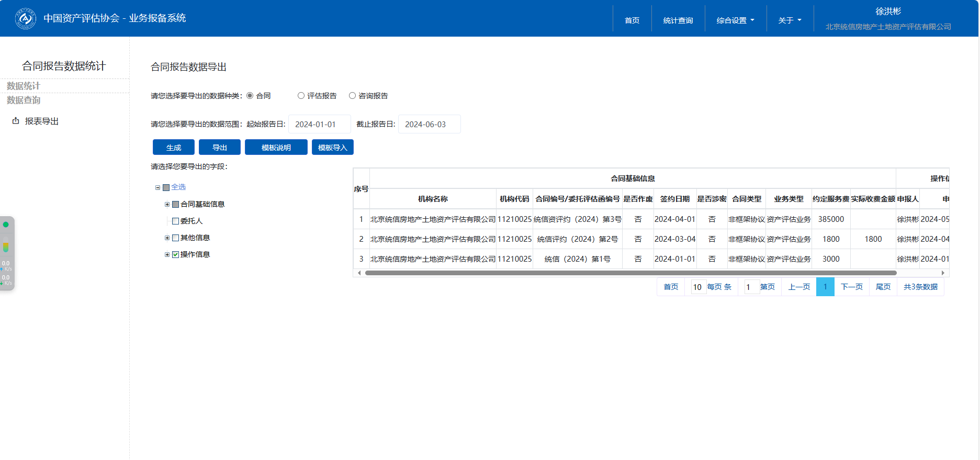980x460 pixels.
Task: Open the 综合设置 dropdown menu
Action: tap(735, 20)
